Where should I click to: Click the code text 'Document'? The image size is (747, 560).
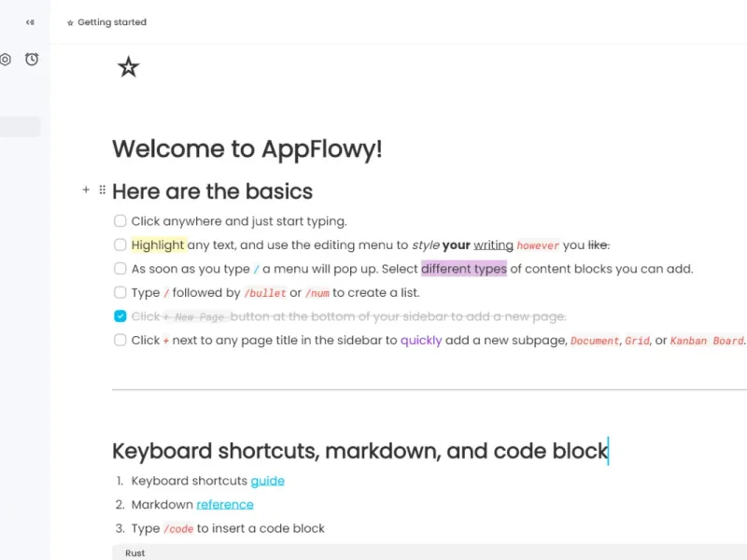(595, 341)
